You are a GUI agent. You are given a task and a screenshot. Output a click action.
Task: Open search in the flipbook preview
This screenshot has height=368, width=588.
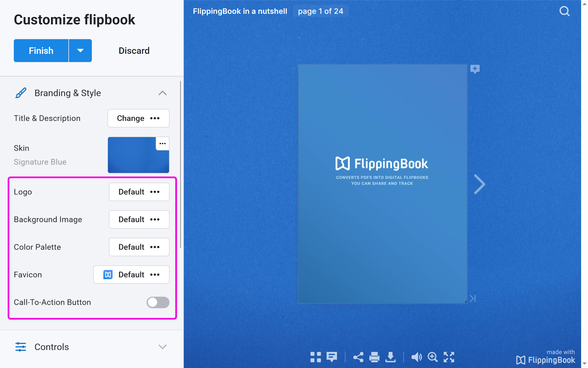pos(564,11)
